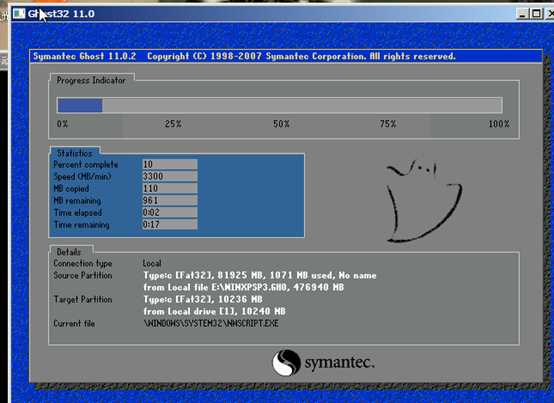Click the Target Partition label
The width and height of the screenshot is (554, 403).
83,300
